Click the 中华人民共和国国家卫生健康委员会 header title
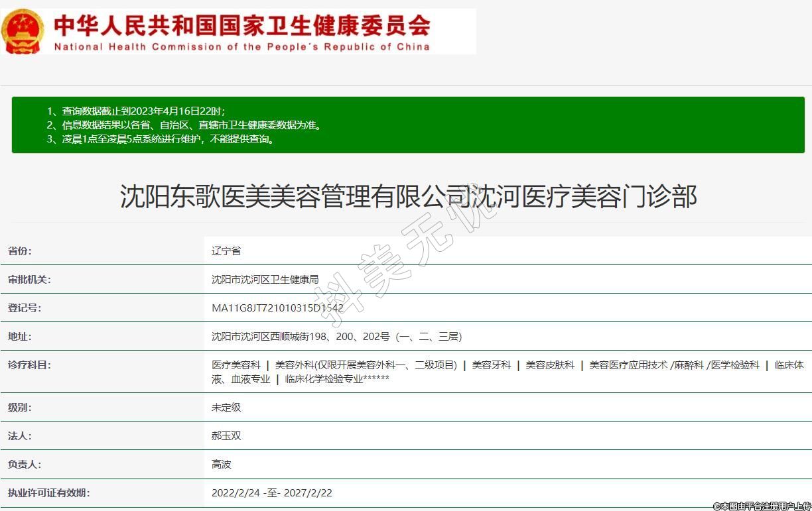 [241, 26]
